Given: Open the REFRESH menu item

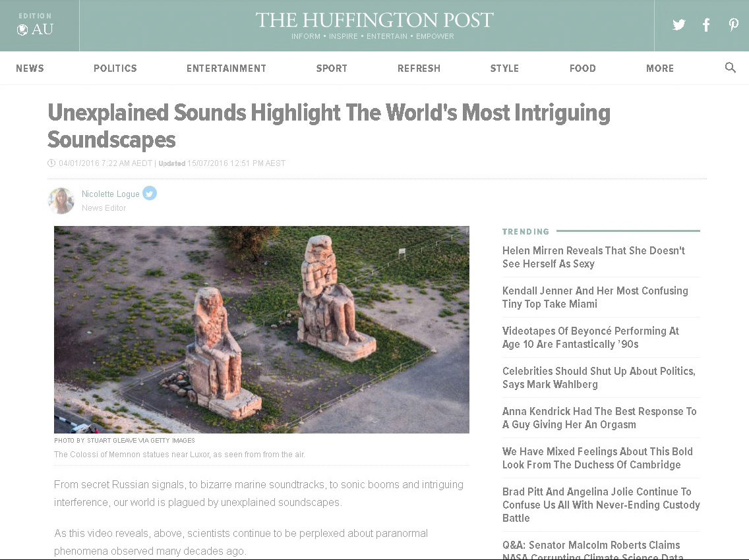Looking at the screenshot, I should click(x=419, y=69).
